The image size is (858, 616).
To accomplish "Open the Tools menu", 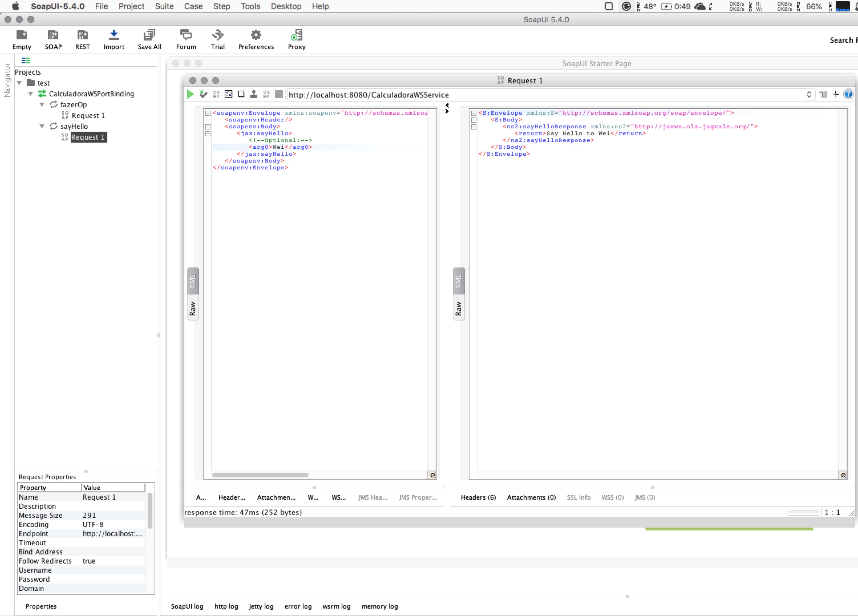I will (250, 7).
